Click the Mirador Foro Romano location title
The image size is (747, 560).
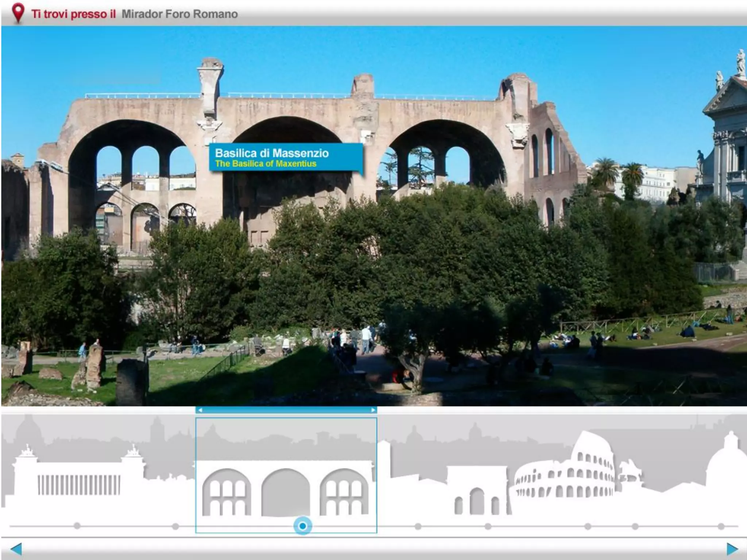coord(179,14)
